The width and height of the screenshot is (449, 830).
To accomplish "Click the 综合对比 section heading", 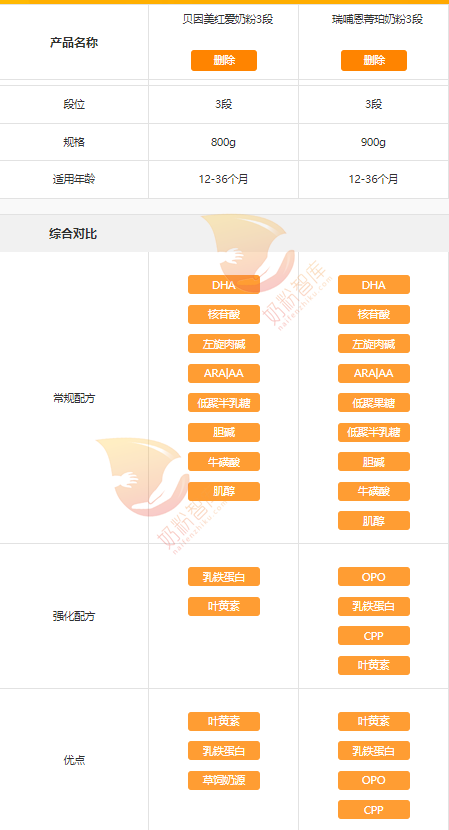I will [x=73, y=233].
